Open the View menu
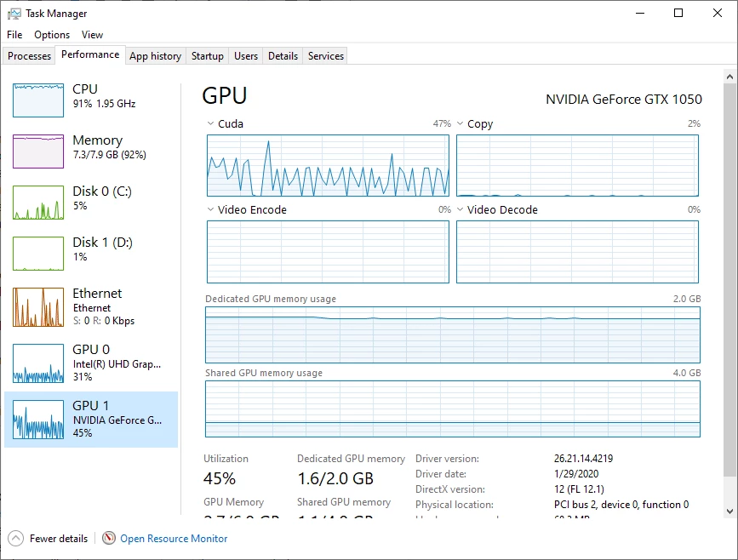 click(x=92, y=35)
